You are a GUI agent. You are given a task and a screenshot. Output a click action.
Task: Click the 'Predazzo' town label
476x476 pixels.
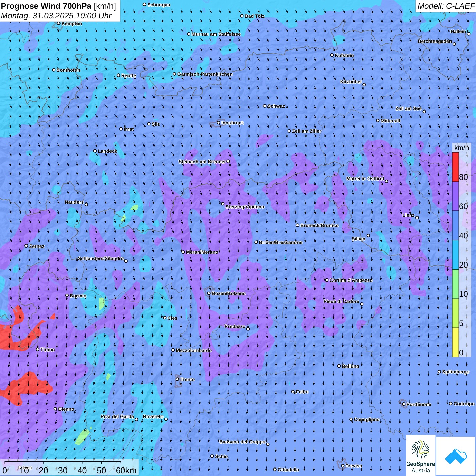[x=235, y=326]
